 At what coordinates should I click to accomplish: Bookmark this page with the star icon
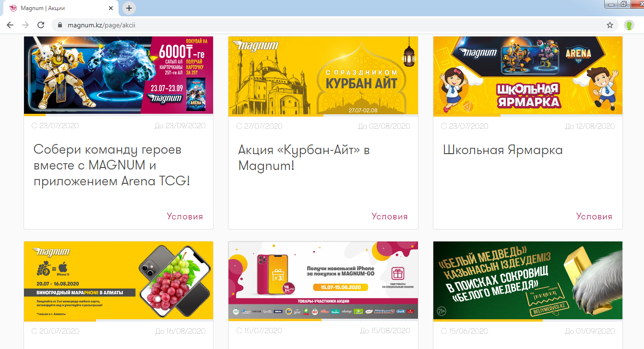pos(610,25)
